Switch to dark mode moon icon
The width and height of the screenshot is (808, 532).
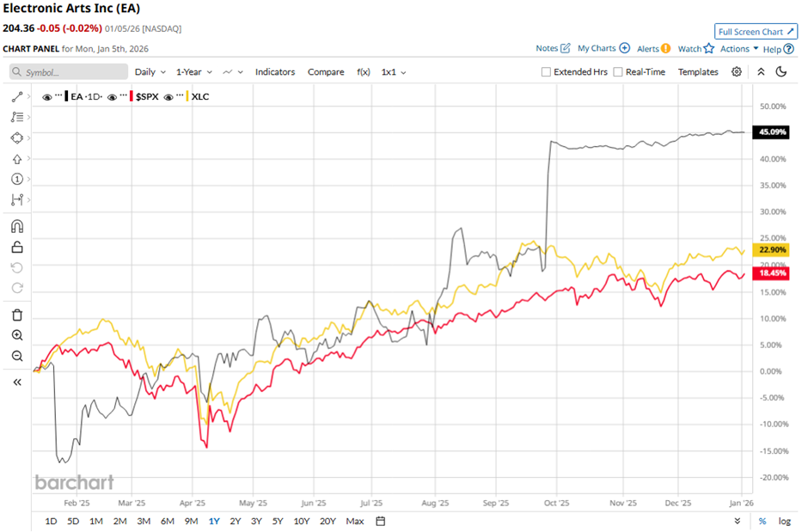pos(781,72)
